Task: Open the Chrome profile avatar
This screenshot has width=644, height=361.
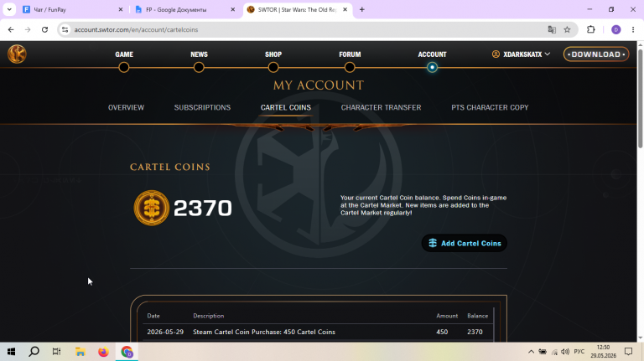Action: pos(615,29)
